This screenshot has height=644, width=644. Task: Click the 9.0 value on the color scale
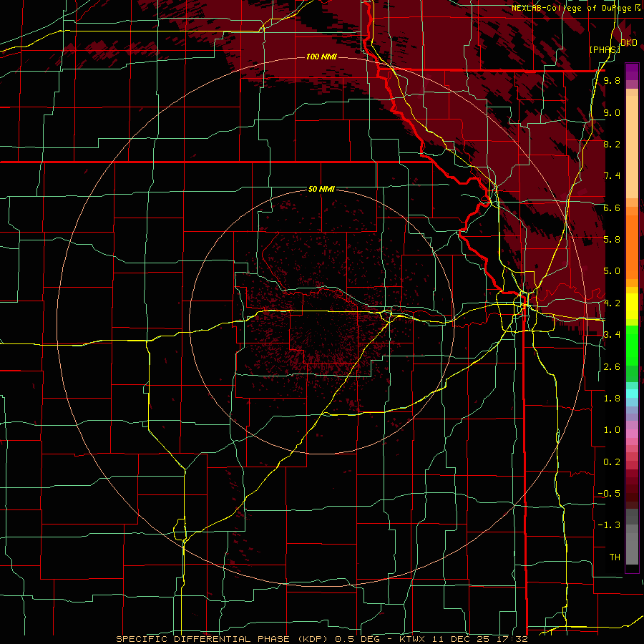[x=612, y=113]
